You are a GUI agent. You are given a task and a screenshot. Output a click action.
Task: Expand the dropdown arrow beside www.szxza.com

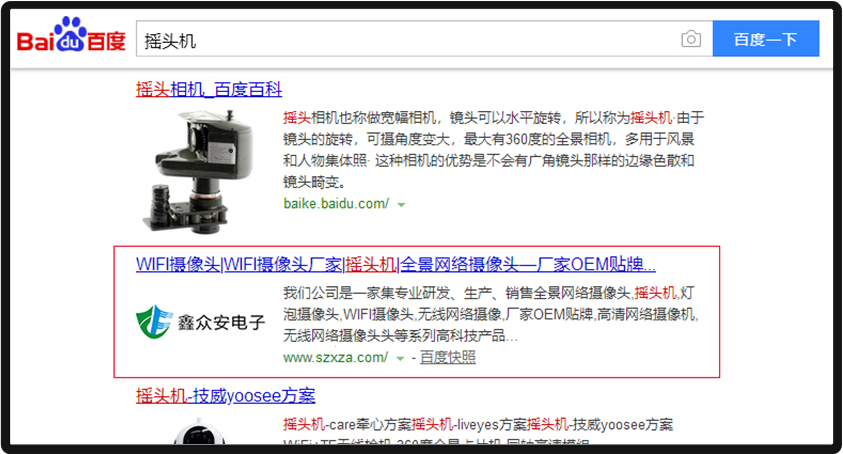(x=400, y=358)
